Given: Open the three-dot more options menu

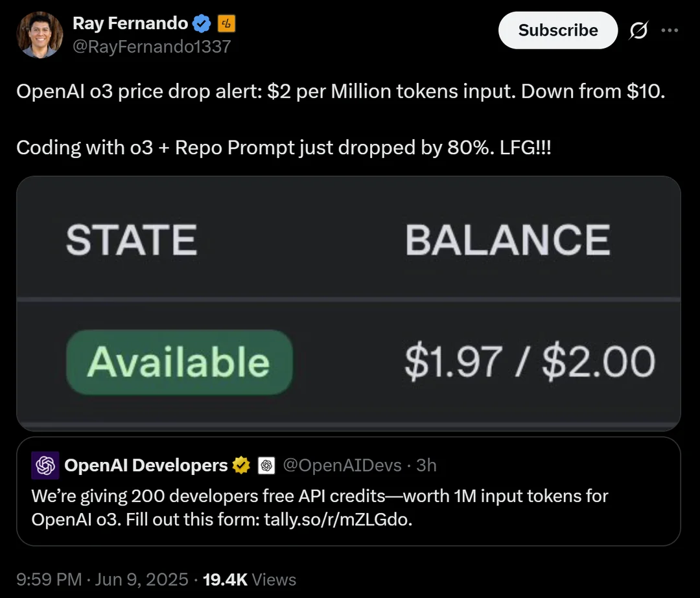Looking at the screenshot, I should 670,30.
